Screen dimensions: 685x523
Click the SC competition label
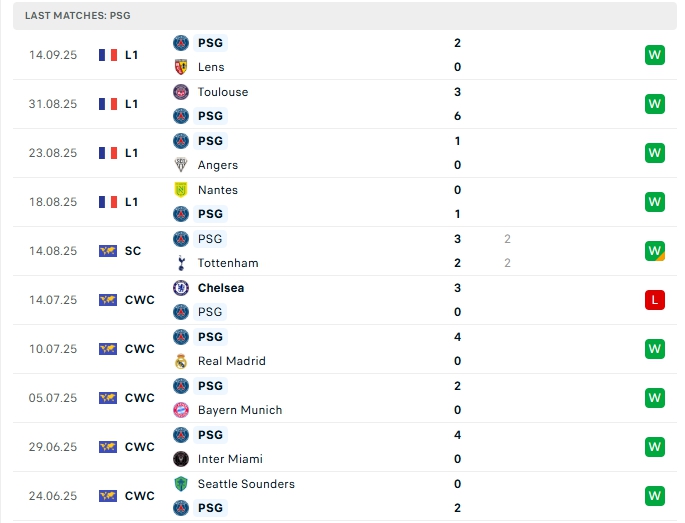click(133, 251)
